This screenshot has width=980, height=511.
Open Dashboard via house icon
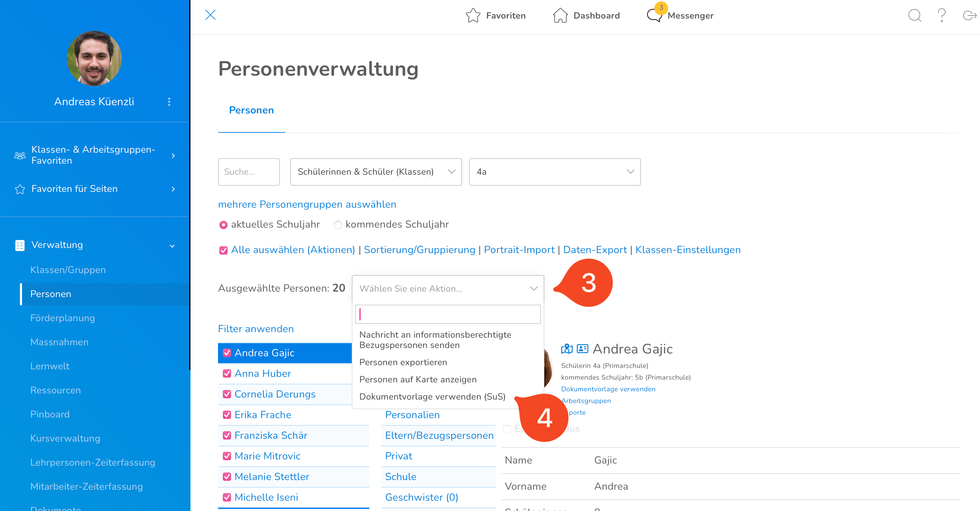click(x=560, y=15)
